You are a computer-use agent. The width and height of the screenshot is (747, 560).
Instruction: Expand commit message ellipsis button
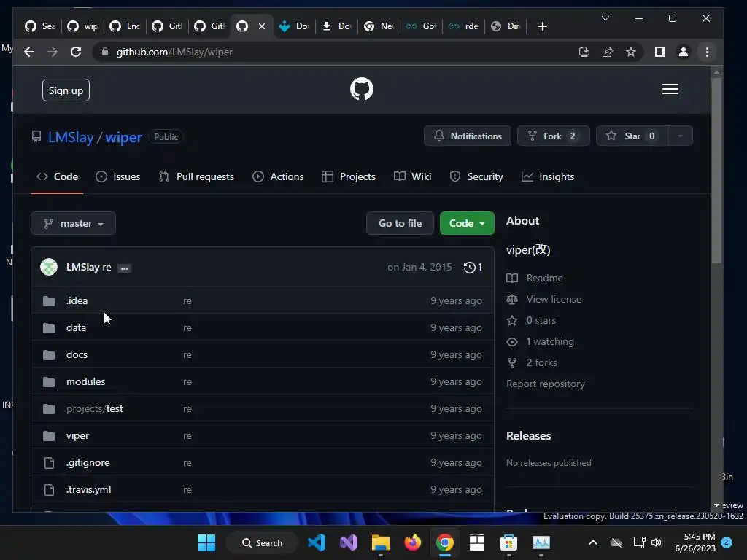click(124, 268)
